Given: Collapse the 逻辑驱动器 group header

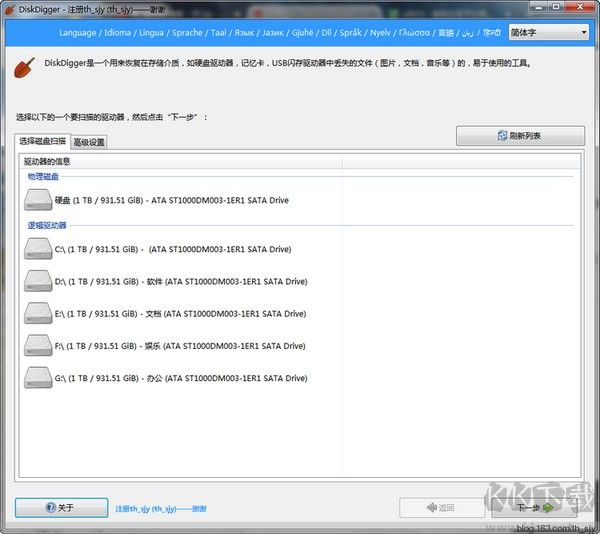Looking at the screenshot, I should (x=47, y=225).
